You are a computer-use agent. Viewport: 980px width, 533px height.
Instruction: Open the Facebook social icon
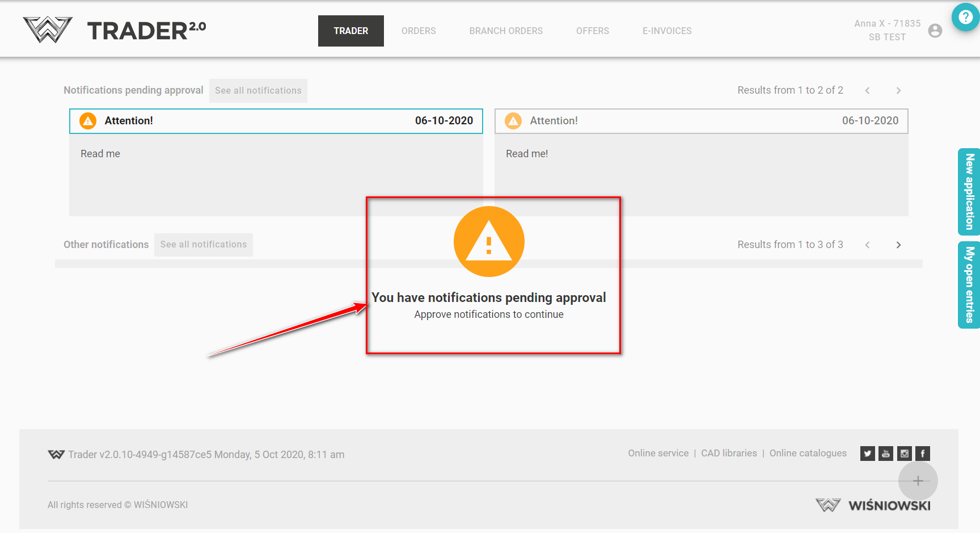(x=923, y=454)
